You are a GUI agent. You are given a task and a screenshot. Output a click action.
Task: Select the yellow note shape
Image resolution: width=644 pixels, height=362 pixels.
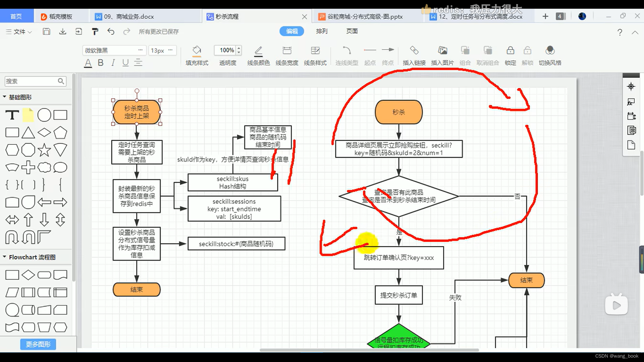click(28, 115)
